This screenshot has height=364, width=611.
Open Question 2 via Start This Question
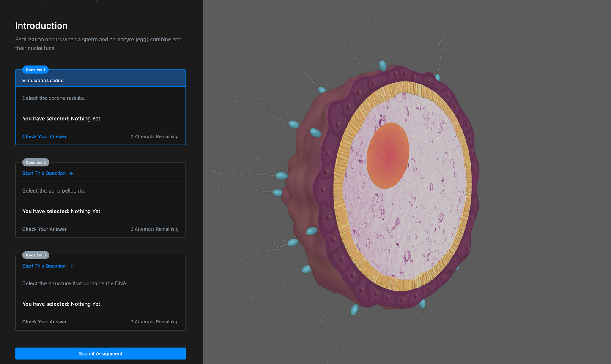coord(44,173)
